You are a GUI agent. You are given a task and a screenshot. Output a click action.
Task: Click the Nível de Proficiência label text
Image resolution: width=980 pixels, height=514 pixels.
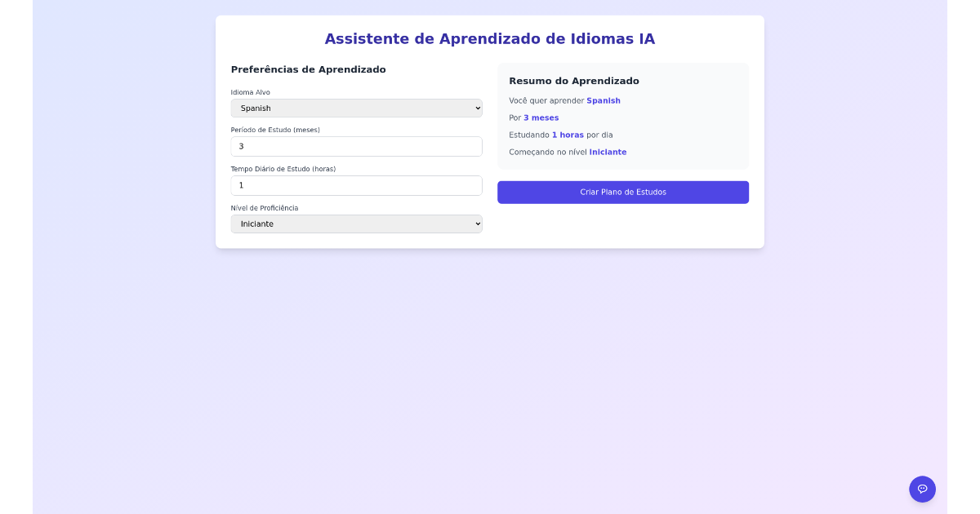(x=264, y=208)
